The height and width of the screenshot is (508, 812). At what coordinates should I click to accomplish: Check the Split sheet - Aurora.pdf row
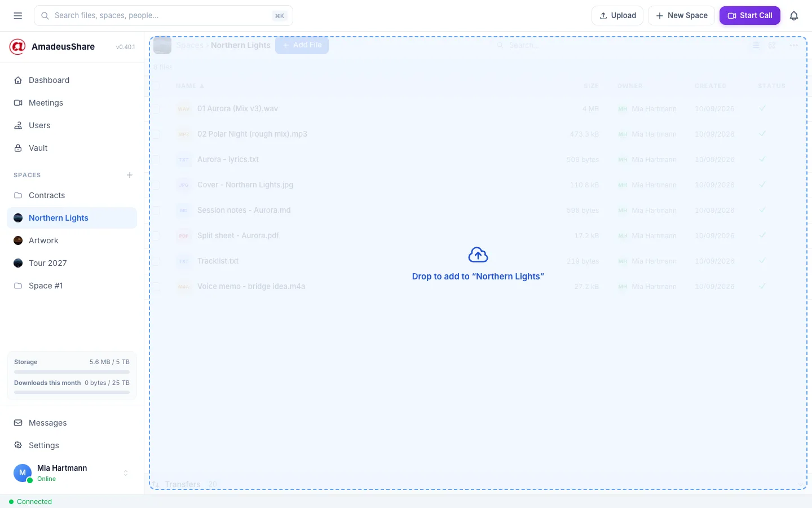pyautogui.click(x=157, y=236)
